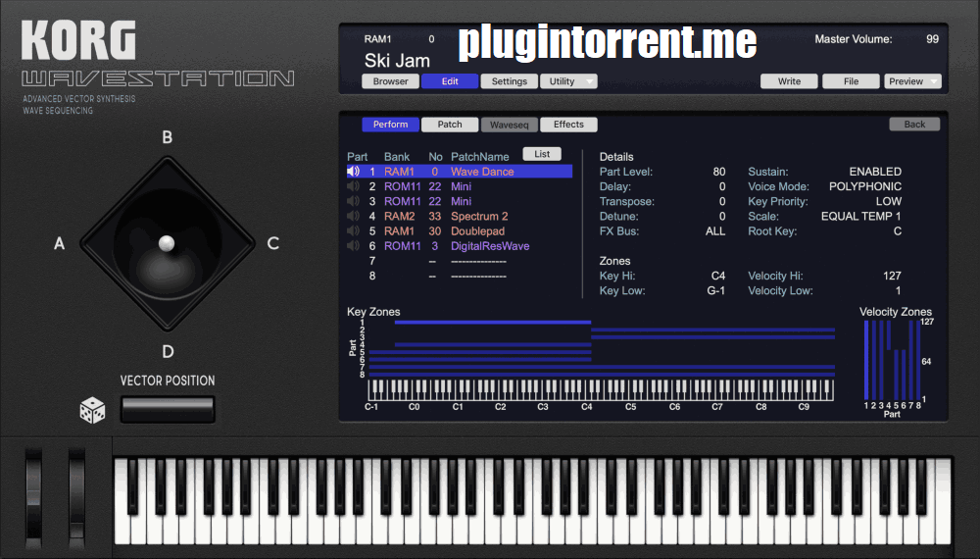
Task: Select empty part 8 row
Action: click(x=460, y=276)
